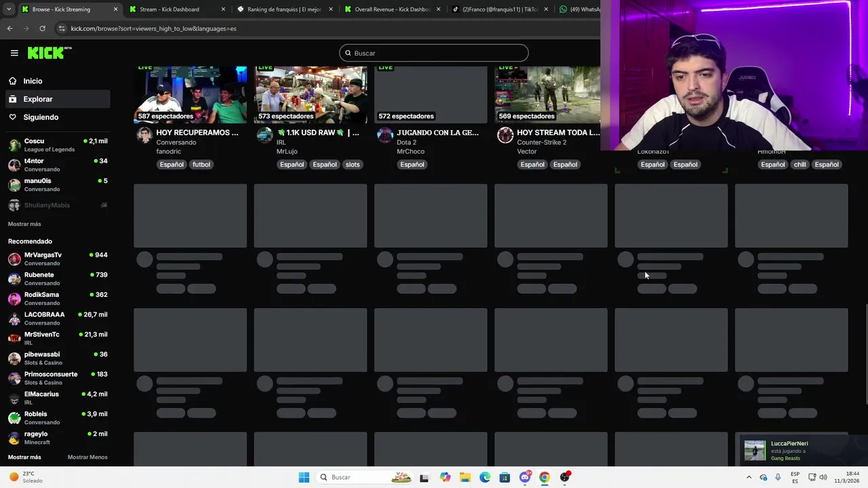This screenshot has height=488, width=868.
Task: Open Discord from taskbar
Action: [x=525, y=477]
